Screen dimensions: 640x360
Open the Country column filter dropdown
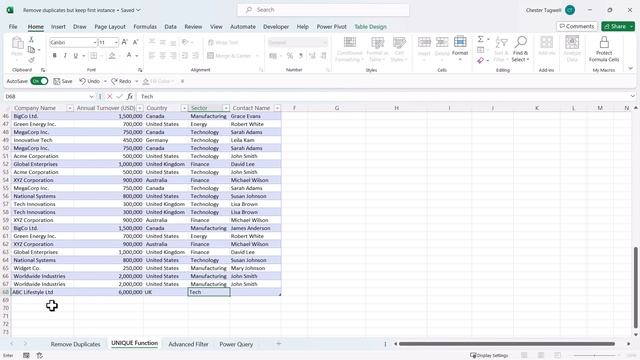(184, 108)
